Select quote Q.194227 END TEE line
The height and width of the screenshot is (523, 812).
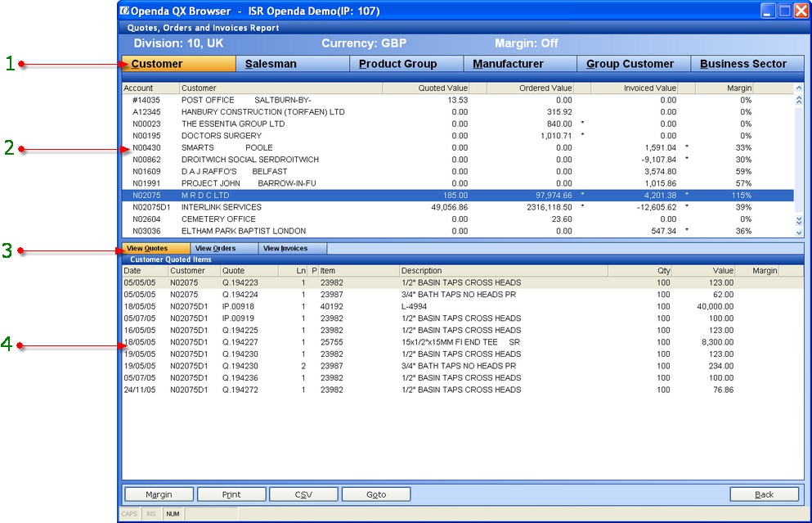click(463, 342)
